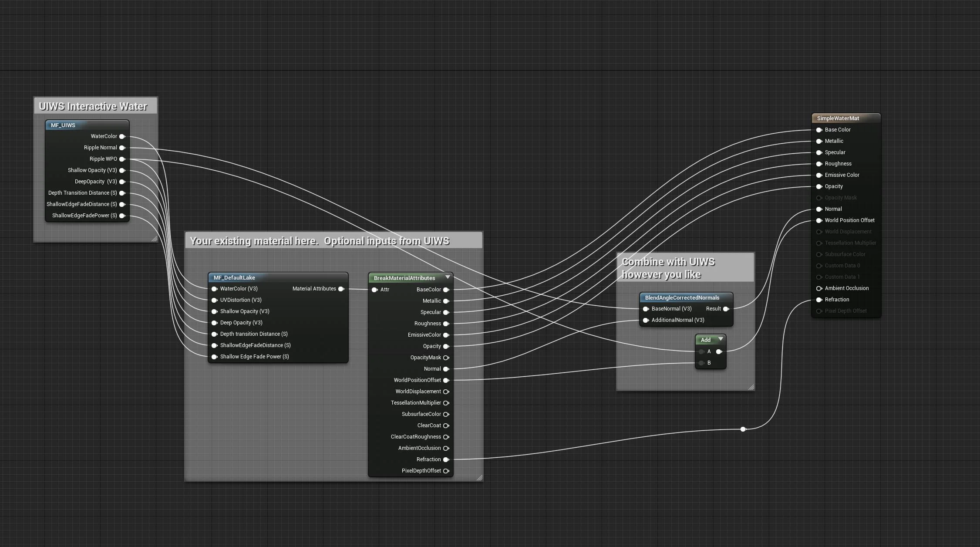Click WaterColor output pin on MF_UIWS
The image size is (980, 547).
(x=122, y=136)
